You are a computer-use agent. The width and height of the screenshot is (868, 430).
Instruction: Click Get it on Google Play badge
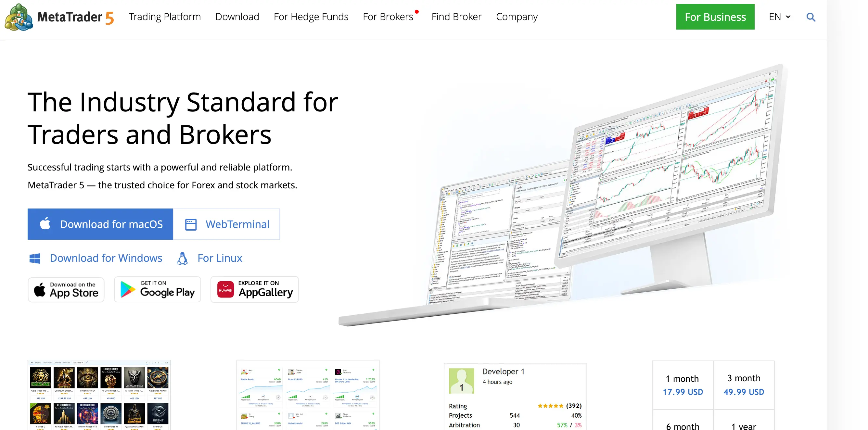click(157, 289)
